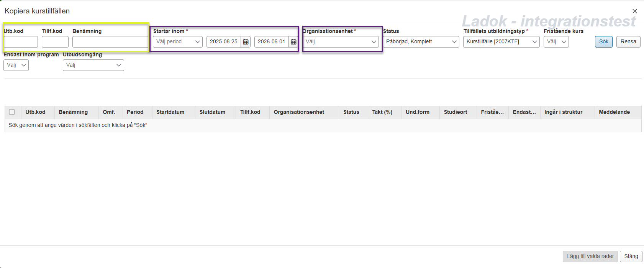644x268 pixels.
Task: Expand the Välj period dropdown
Action: click(177, 42)
